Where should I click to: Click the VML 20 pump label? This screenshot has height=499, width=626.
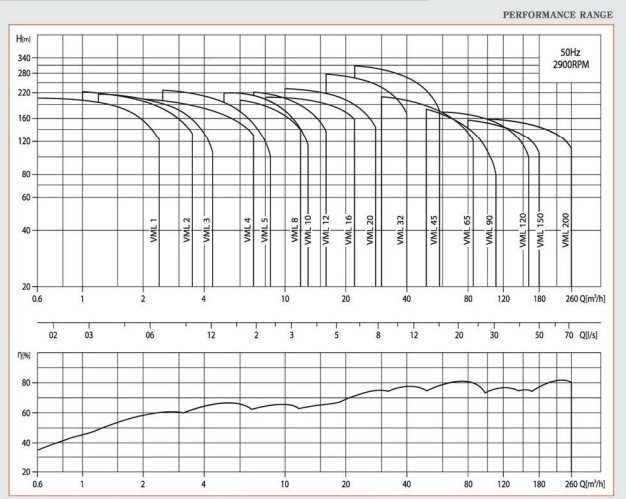371,230
